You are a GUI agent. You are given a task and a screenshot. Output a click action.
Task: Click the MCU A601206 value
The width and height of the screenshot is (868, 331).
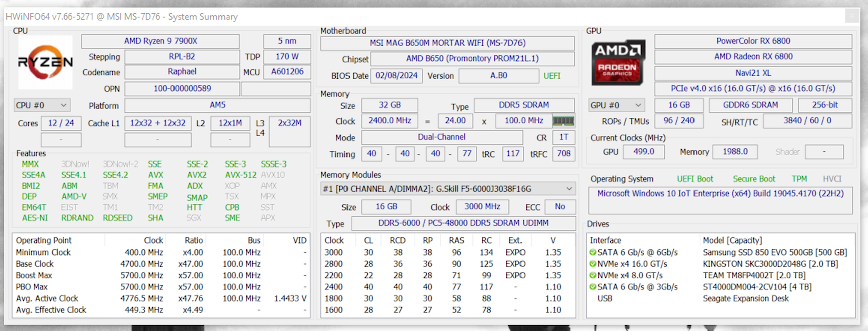pos(287,72)
